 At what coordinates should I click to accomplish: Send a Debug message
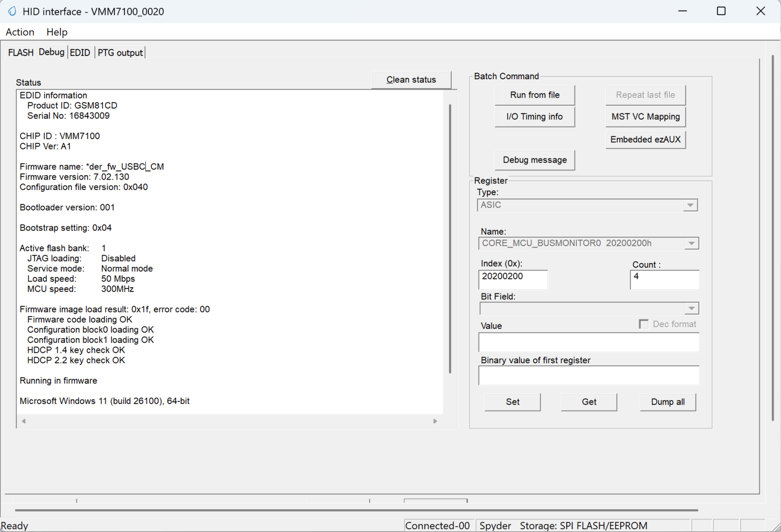(535, 160)
